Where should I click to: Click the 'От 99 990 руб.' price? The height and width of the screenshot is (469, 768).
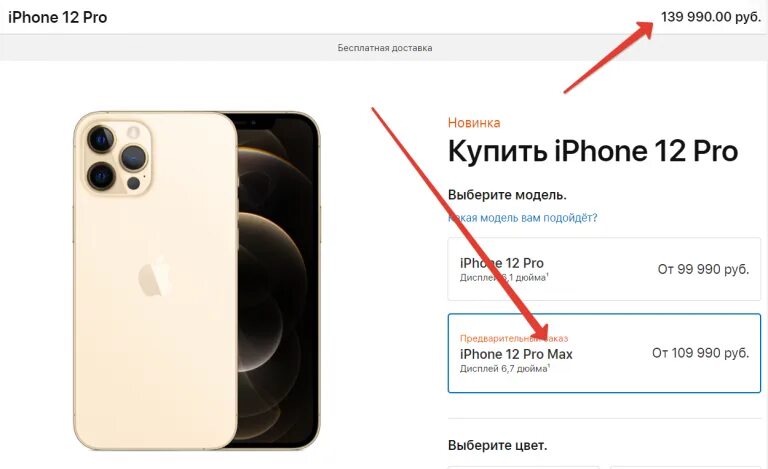click(x=703, y=269)
